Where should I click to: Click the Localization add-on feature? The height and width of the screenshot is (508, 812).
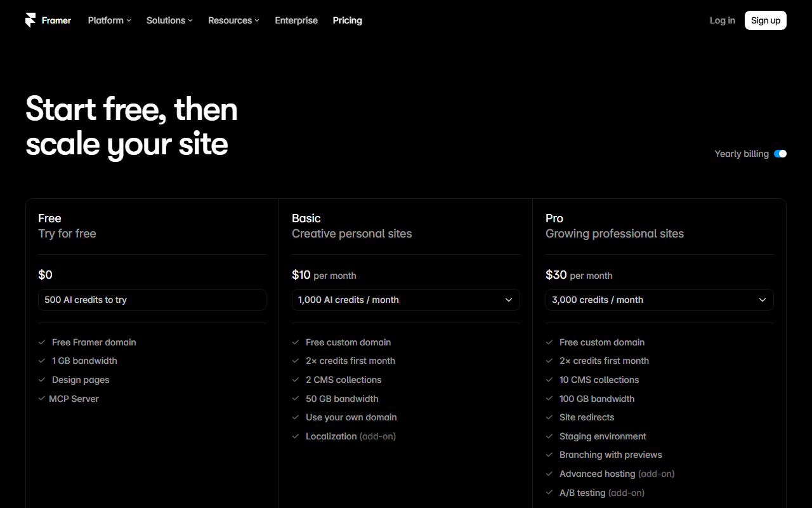351,436
